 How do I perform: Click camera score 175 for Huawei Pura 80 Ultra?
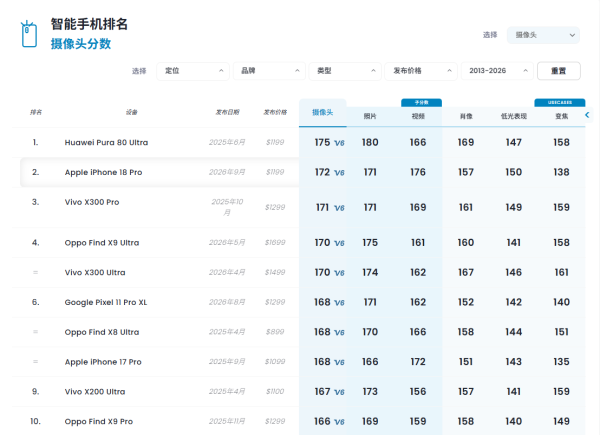322,142
